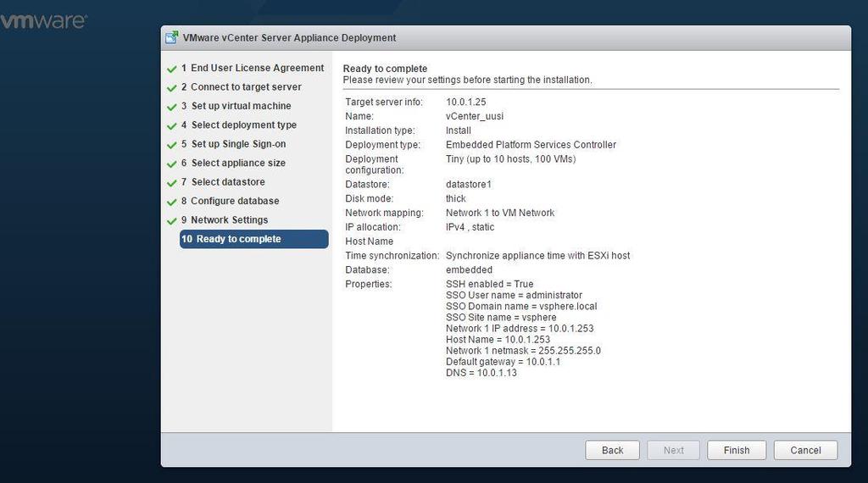
Task: Click the checkmark beside Set up Single Sign-on
Action: [x=171, y=145]
